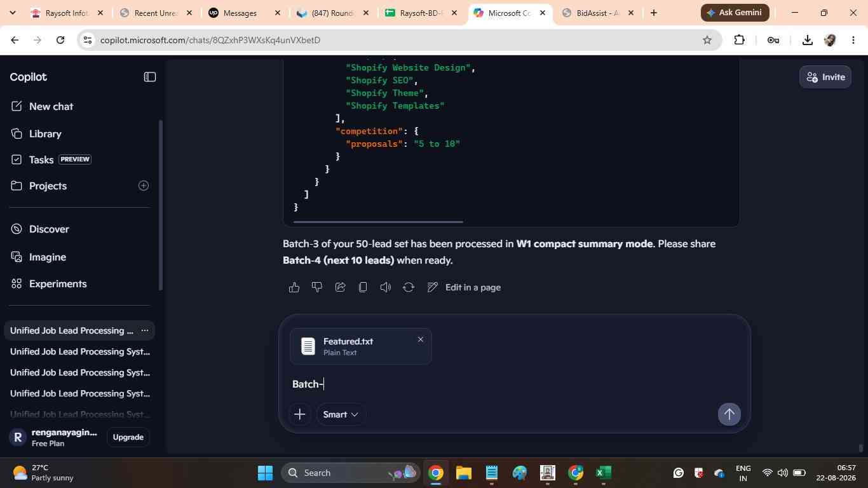
Task: Send the message with arrow button
Action: [729, 414]
